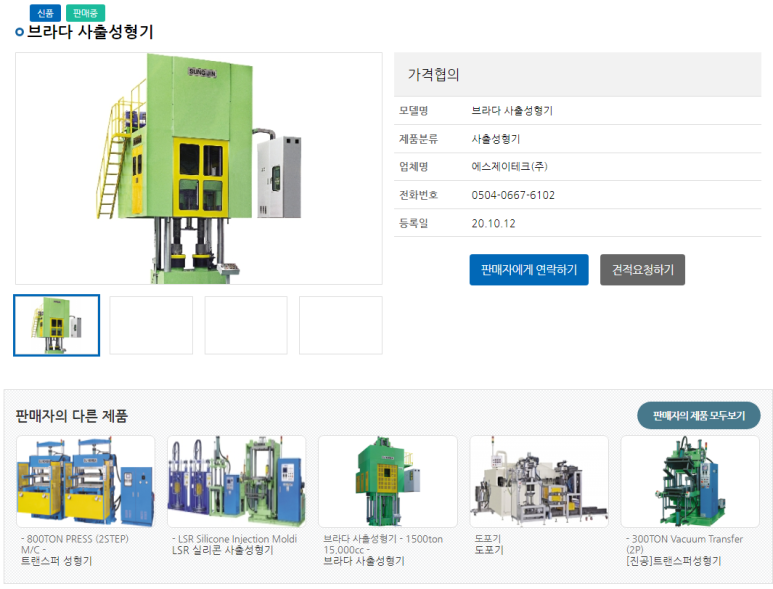Viewport: 773px width, 589px height.
Task: Click the 판매중 status badge
Action: 85,13
